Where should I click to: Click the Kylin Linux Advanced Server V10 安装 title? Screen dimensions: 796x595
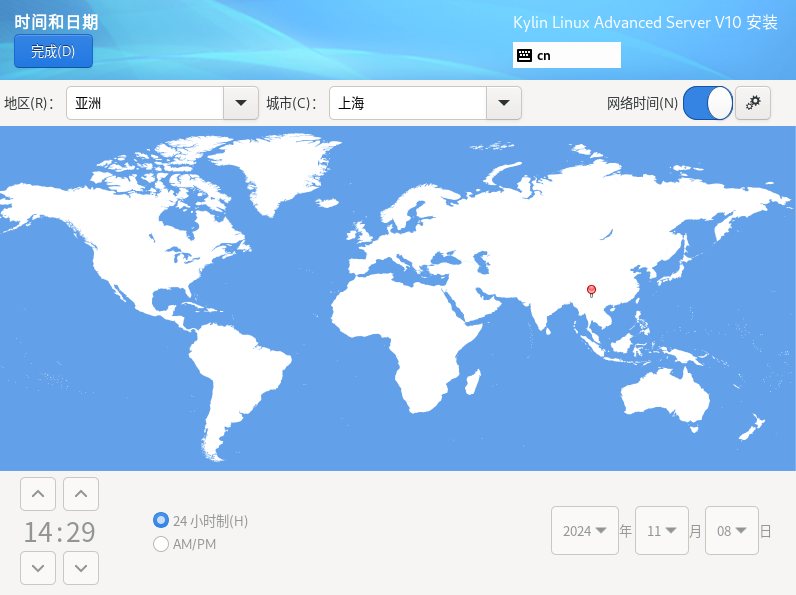coord(645,22)
